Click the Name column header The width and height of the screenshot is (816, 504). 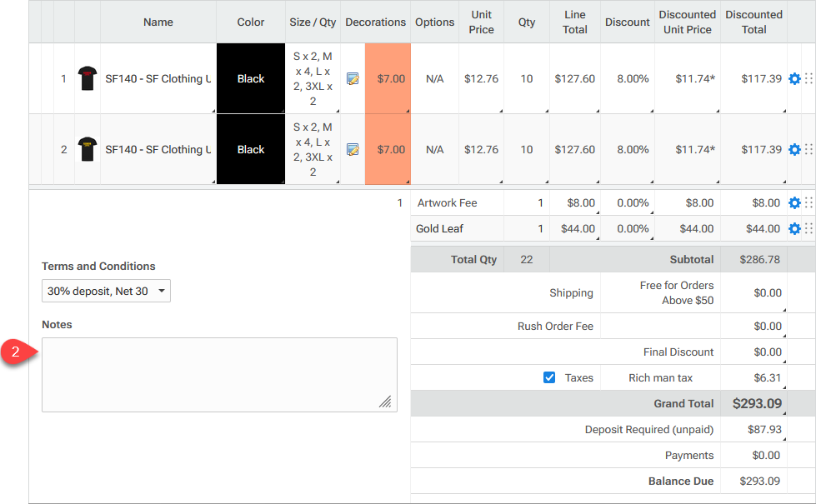tap(158, 22)
